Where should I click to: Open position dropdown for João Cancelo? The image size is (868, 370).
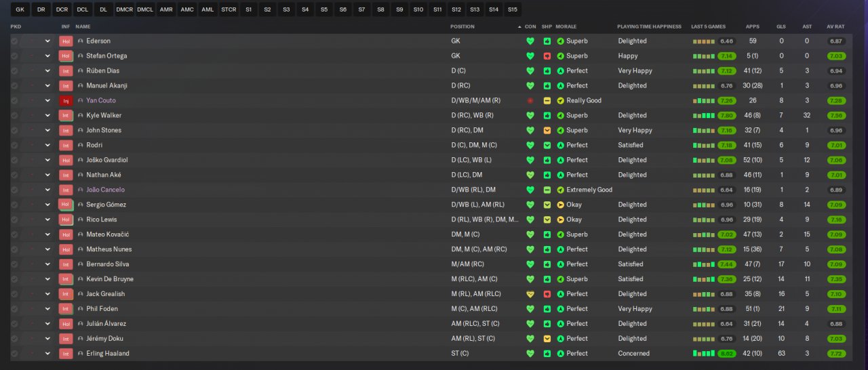[x=47, y=190]
